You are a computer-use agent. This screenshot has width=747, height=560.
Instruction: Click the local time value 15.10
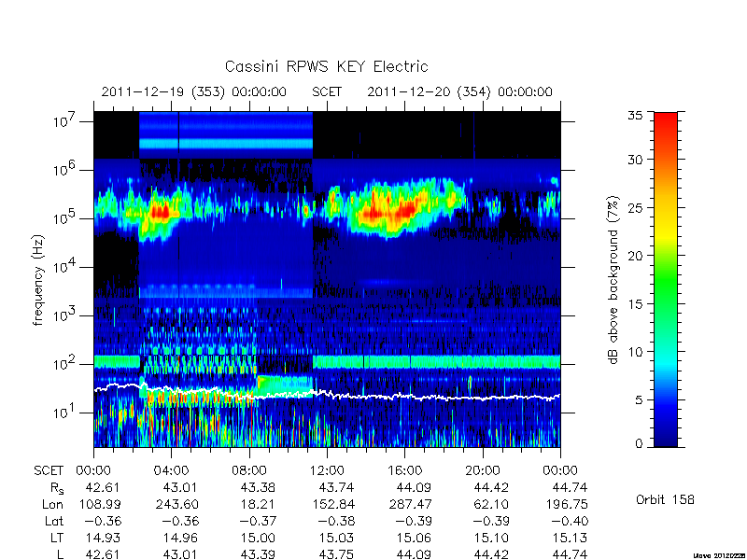pos(491,539)
